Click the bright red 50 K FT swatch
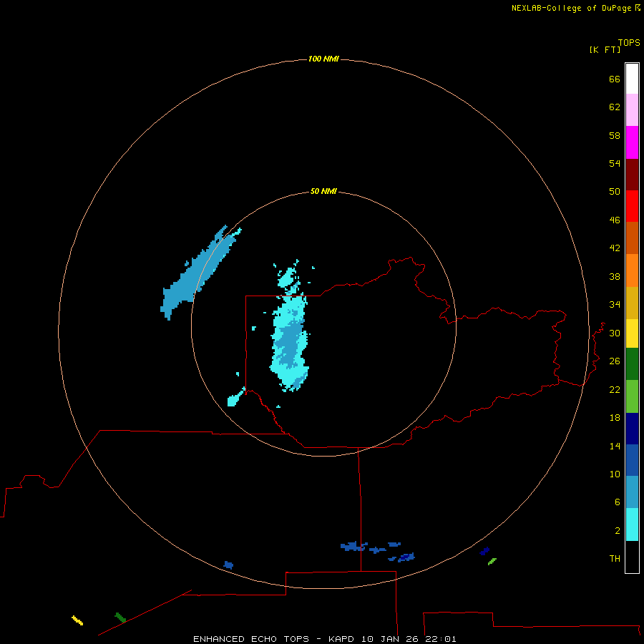This screenshot has height=644, width=644. tap(632, 206)
